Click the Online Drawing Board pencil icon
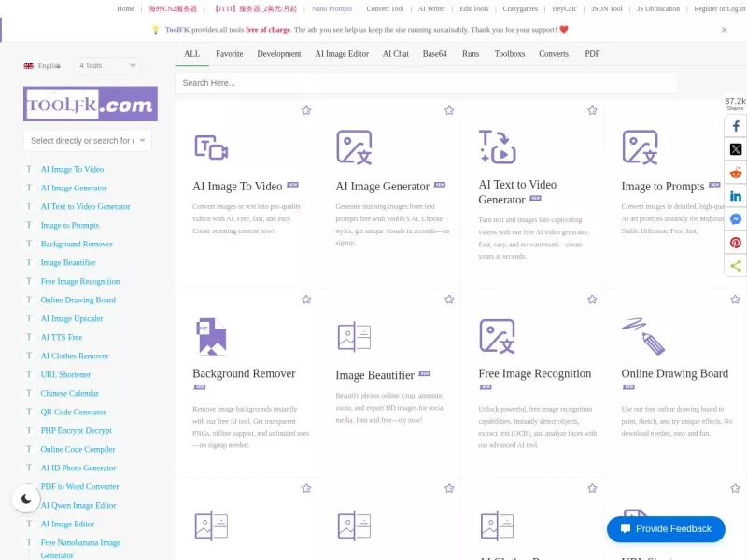 (x=642, y=336)
